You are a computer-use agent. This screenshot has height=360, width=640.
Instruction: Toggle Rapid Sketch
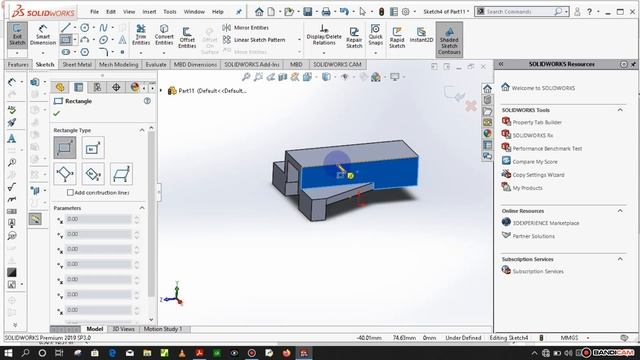pyautogui.click(x=397, y=38)
